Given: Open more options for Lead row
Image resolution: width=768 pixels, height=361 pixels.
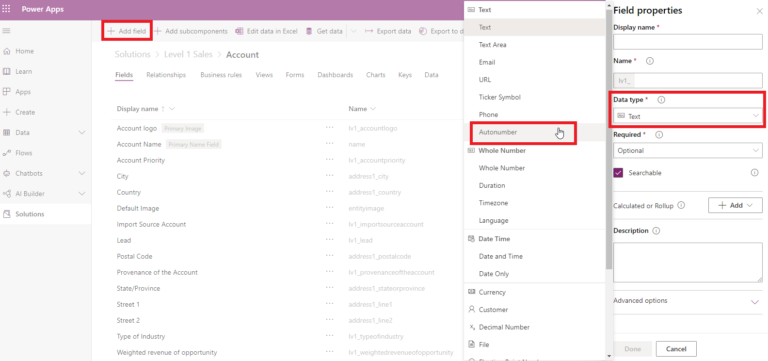Looking at the screenshot, I should click(329, 241).
